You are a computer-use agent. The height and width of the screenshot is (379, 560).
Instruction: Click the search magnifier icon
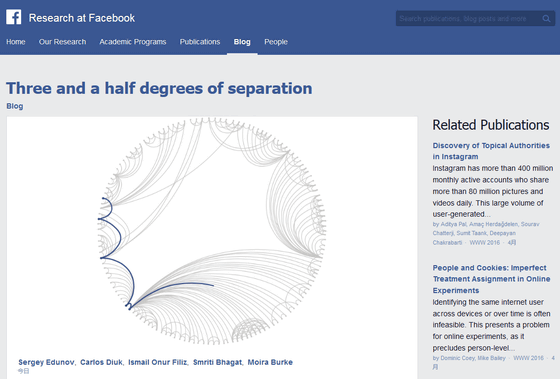point(546,19)
